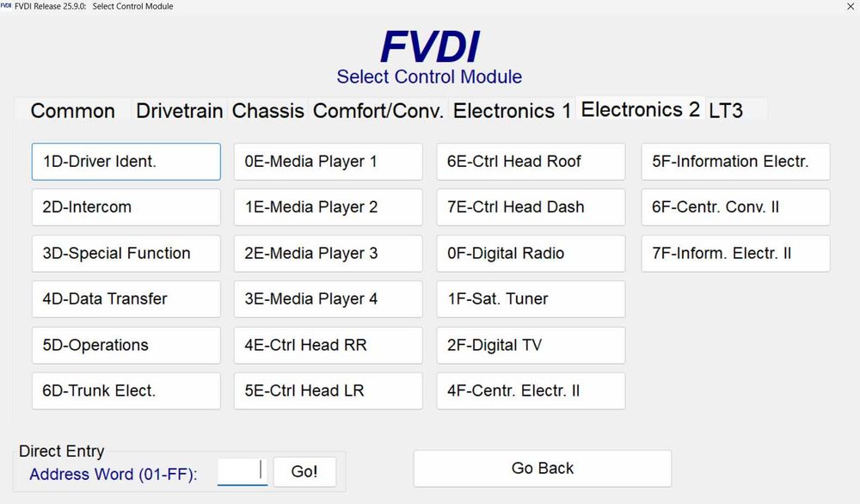
Task: Open the Drivetrain tab
Action: 180,111
